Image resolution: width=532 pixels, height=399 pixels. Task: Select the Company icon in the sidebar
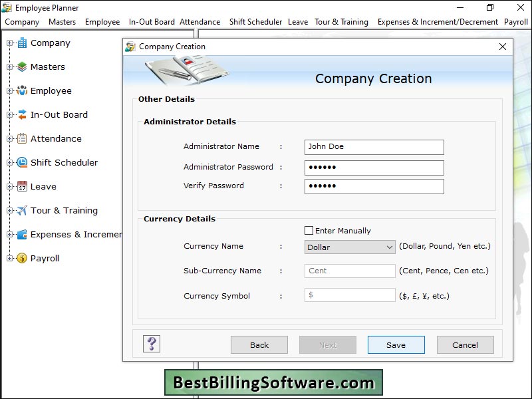(x=22, y=43)
